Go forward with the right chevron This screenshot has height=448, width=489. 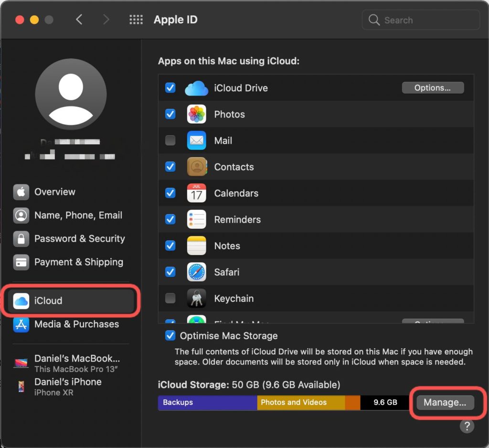coord(106,20)
